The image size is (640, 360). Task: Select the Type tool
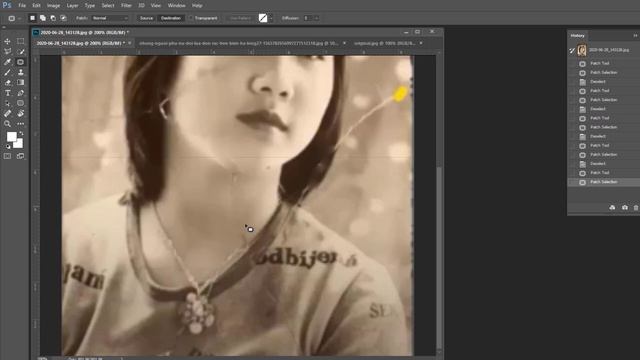point(7,93)
